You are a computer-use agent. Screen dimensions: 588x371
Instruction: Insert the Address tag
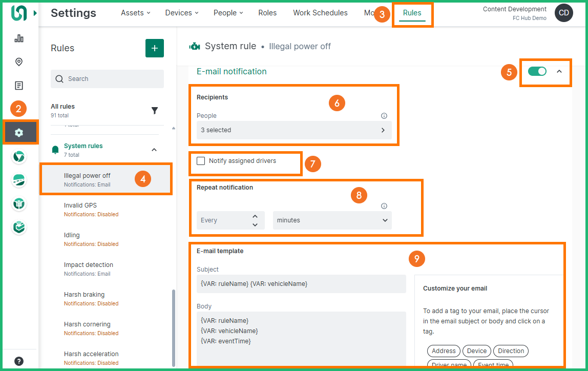444,351
